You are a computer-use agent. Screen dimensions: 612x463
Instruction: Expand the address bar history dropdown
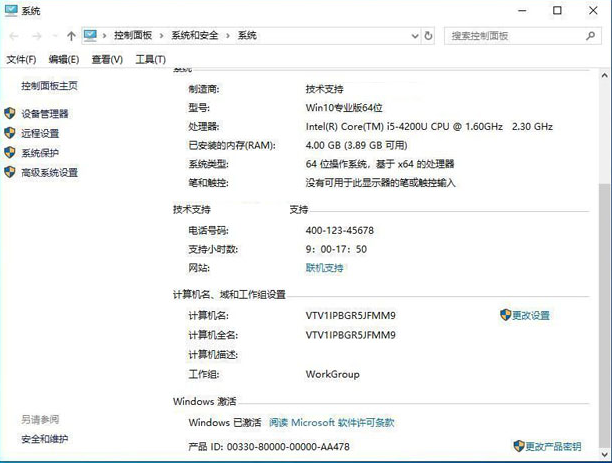pos(414,35)
